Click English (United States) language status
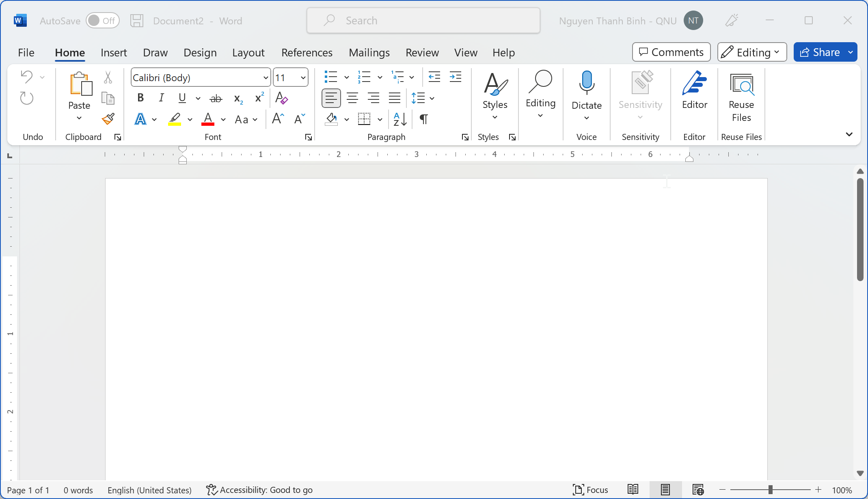The image size is (868, 499). tap(149, 490)
